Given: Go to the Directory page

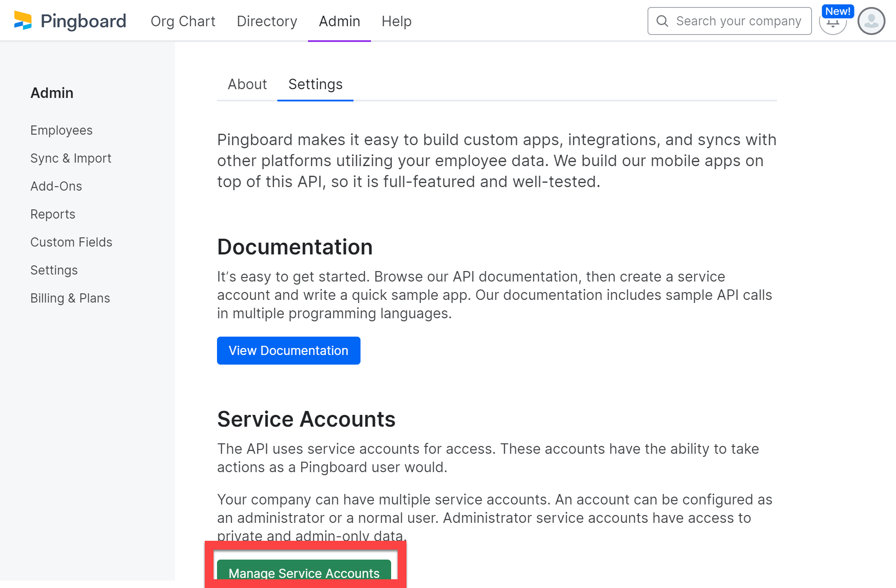Looking at the screenshot, I should pos(267,21).
